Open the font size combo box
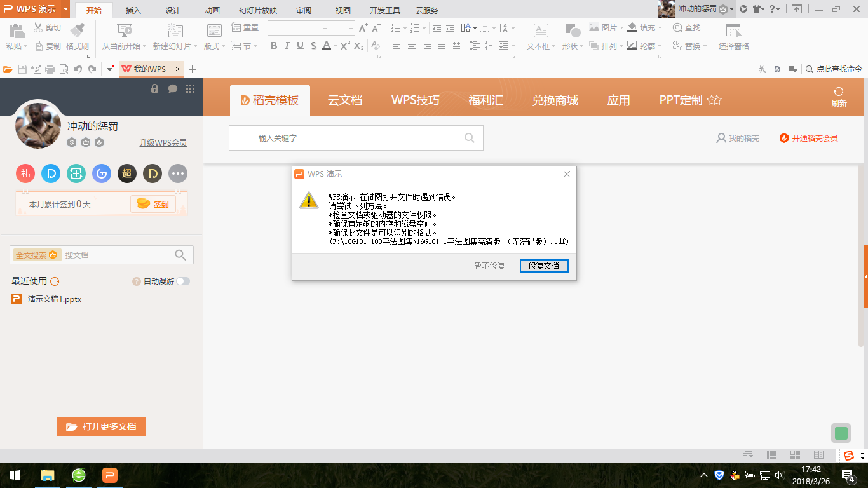 click(342, 28)
